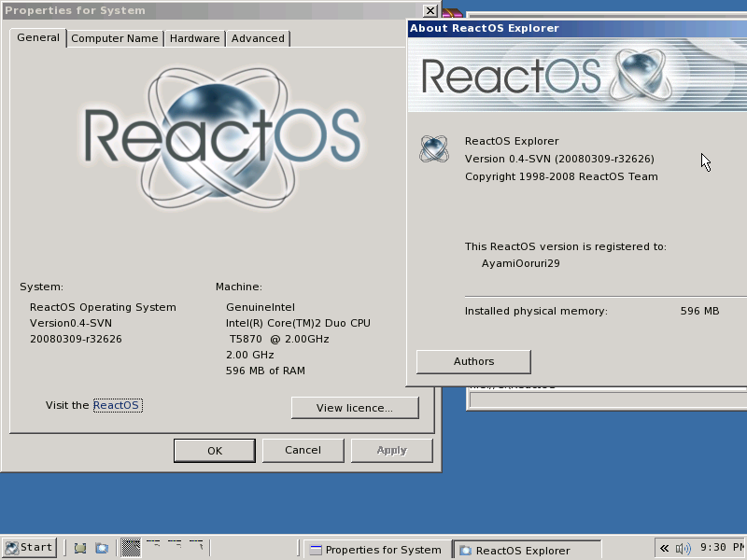Switch to the third virtual desktop
The height and width of the screenshot is (560, 747).
point(175,548)
